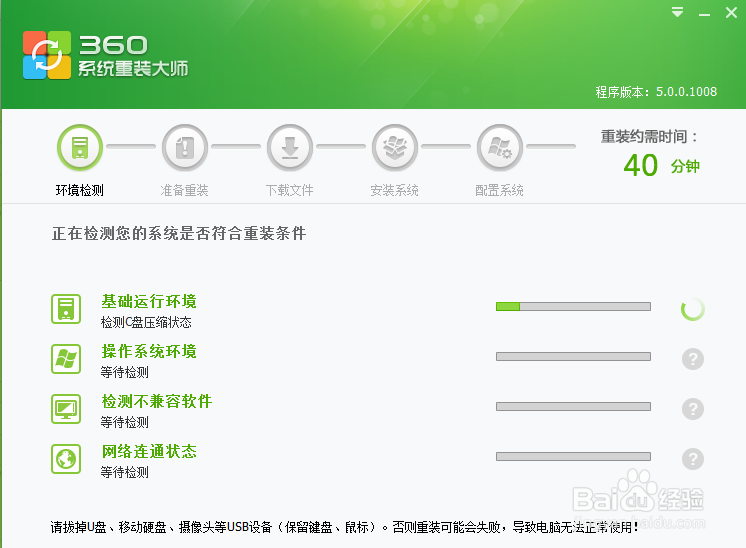
Task: Click the 配置系统 step icon
Action: pos(500,148)
